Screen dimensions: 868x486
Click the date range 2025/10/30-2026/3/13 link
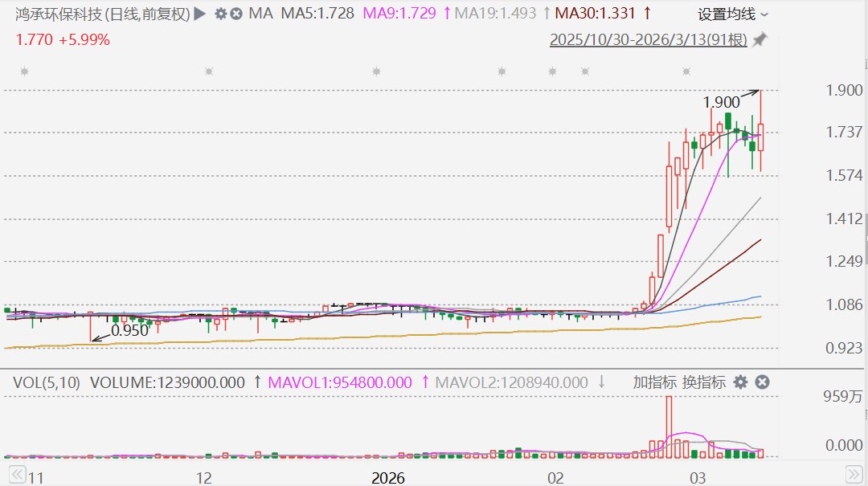(649, 40)
